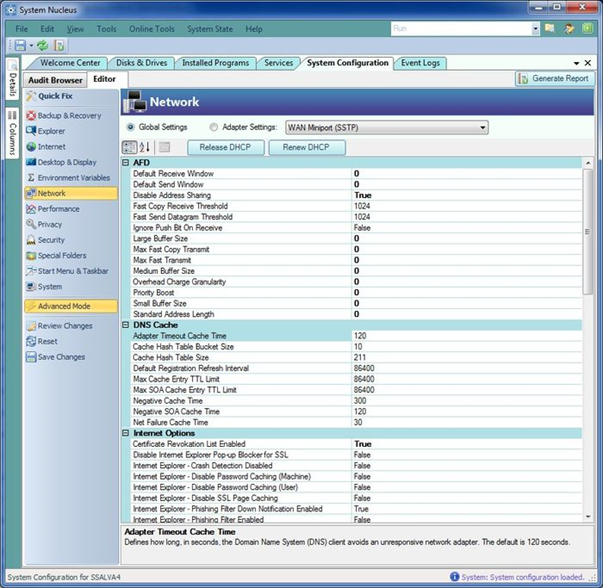Image resolution: width=603 pixels, height=588 pixels.
Task: Select the Privacy section in sidebar
Action: (x=50, y=224)
